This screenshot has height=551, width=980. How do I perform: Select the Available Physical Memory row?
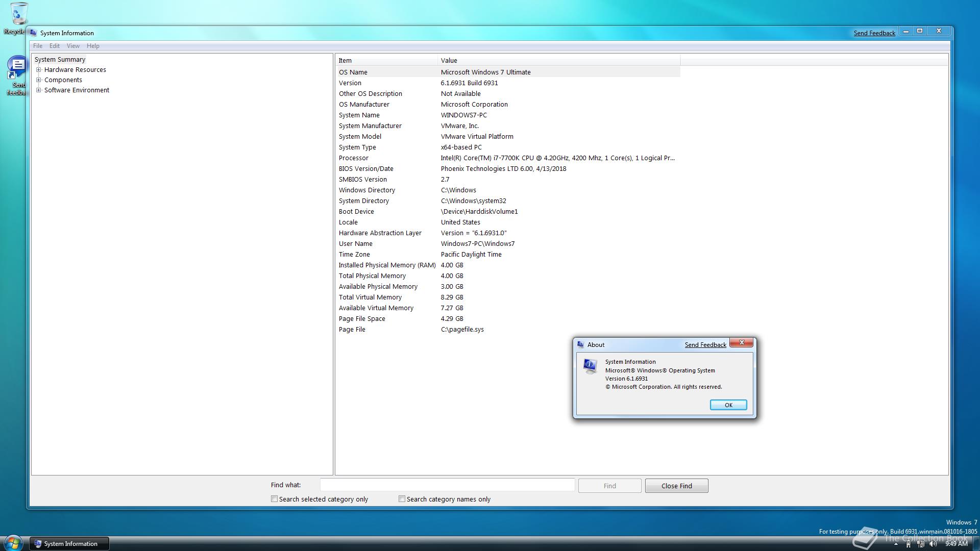pyautogui.click(x=508, y=287)
